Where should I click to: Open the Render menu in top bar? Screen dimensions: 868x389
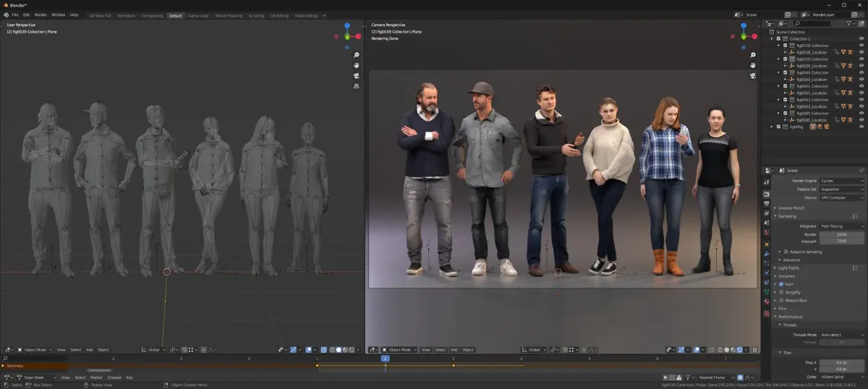[41, 14]
